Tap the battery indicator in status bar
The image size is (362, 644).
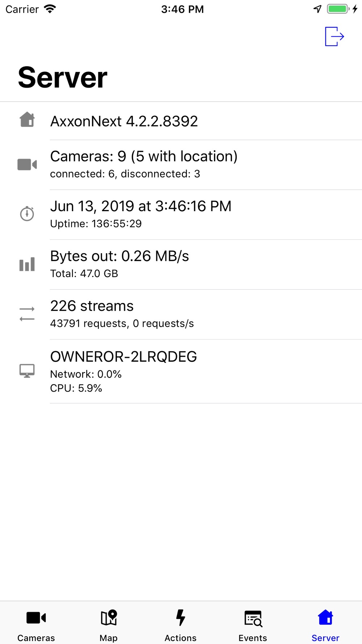tap(338, 9)
